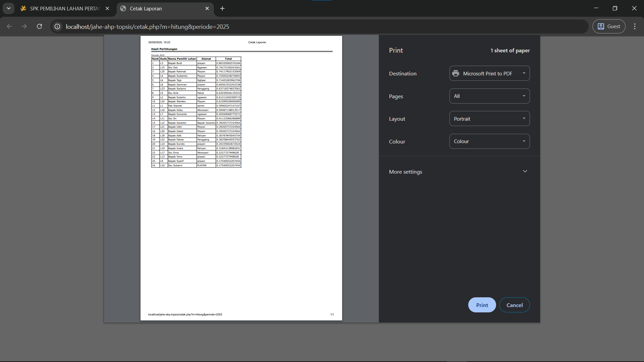Click the printer icon in Destination
This screenshot has width=644, height=362.
[455, 73]
